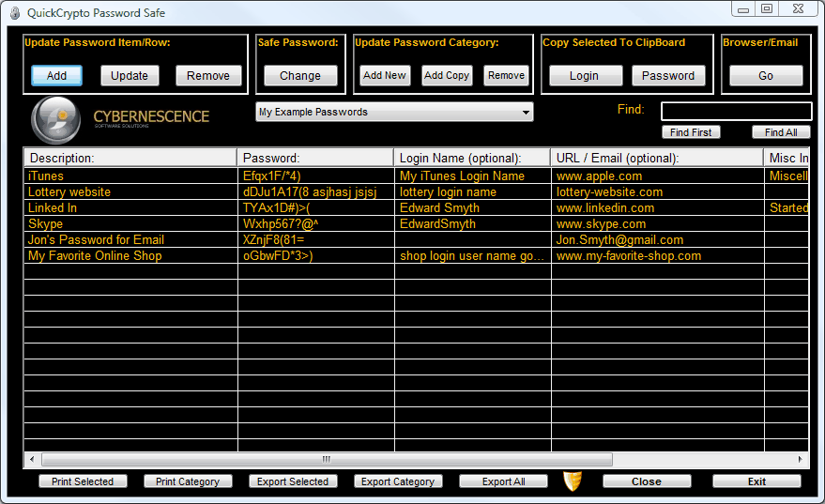Copy Password to clipboard
825x504 pixels.
(x=668, y=76)
